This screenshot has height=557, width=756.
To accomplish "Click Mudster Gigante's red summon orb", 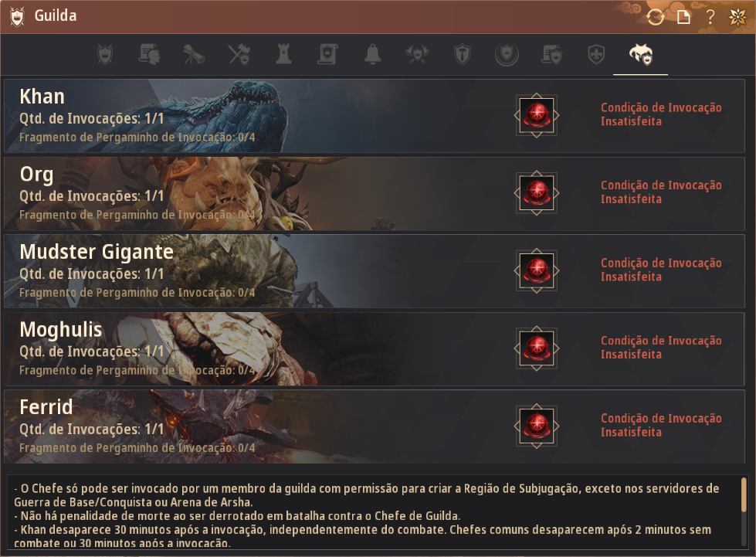I will pyautogui.click(x=537, y=270).
